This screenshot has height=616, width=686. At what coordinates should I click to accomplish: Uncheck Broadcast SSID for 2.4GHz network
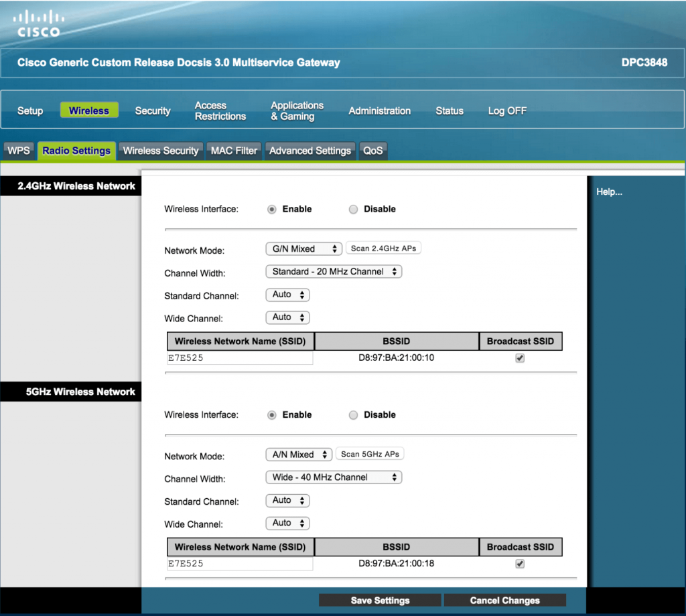click(520, 358)
